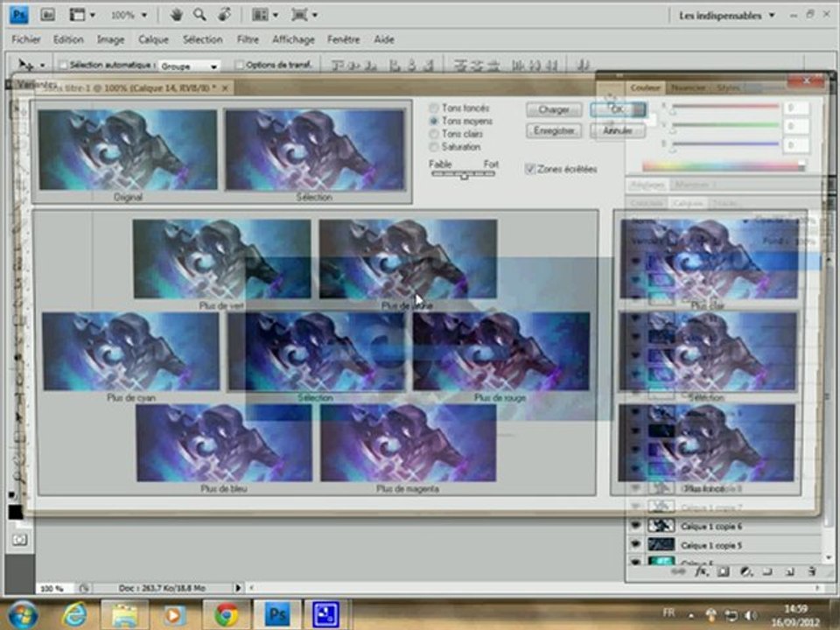Open the Windows Start menu
The width and height of the screenshot is (840, 630).
tap(23, 614)
